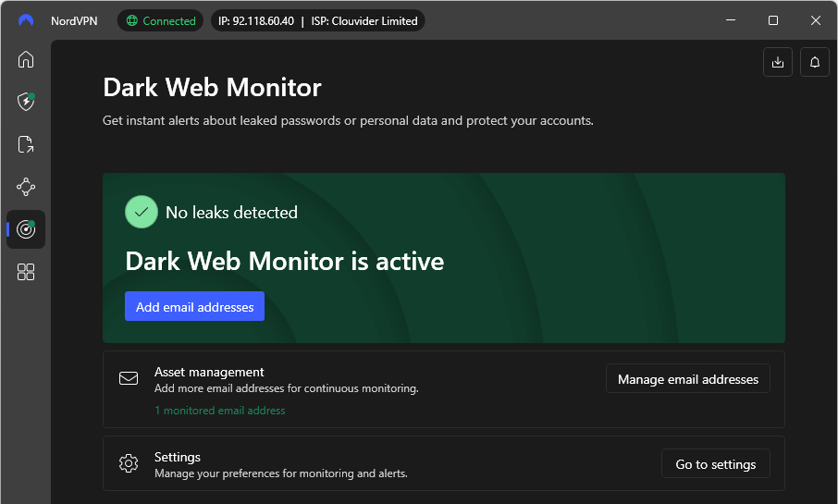The width and height of the screenshot is (838, 504).
Task: Close the NordVPN window
Action: [x=816, y=20]
